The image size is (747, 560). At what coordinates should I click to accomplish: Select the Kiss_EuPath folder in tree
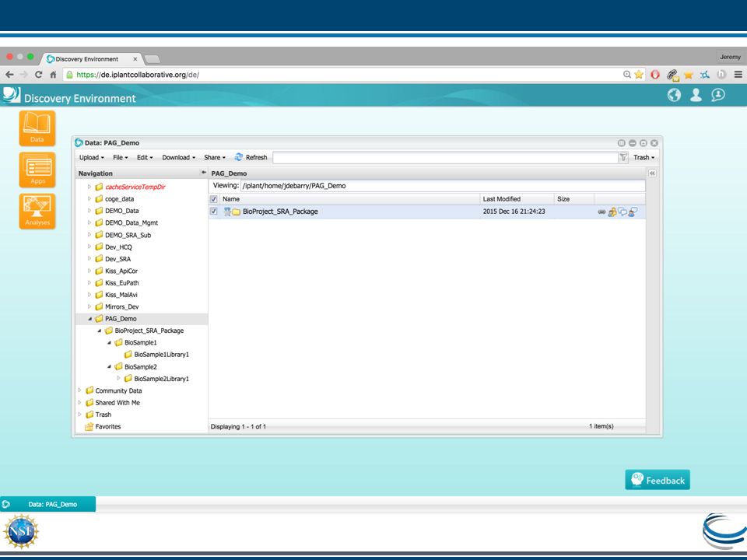[x=122, y=283]
